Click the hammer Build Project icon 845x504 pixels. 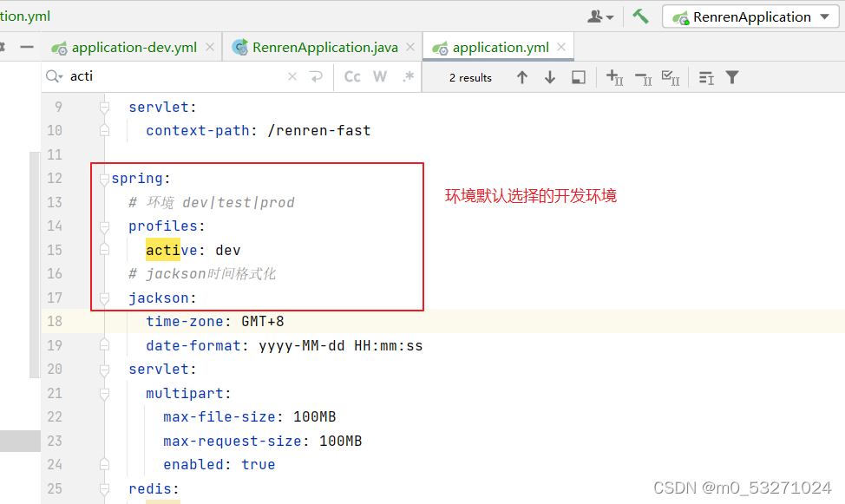pyautogui.click(x=640, y=16)
